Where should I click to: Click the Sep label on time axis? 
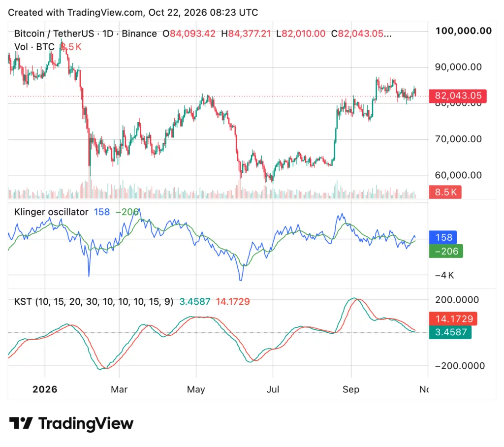[351, 389]
